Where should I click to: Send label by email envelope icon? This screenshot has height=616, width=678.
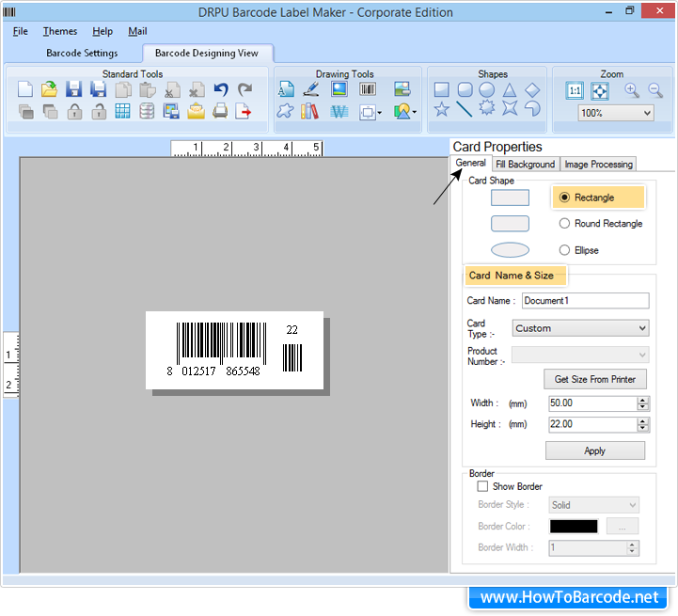click(196, 112)
